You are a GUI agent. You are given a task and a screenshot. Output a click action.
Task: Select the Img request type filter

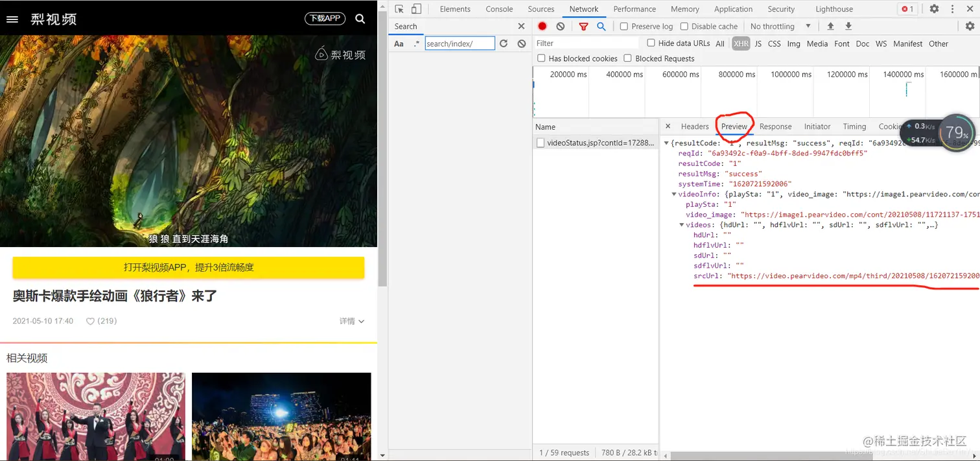(794, 43)
